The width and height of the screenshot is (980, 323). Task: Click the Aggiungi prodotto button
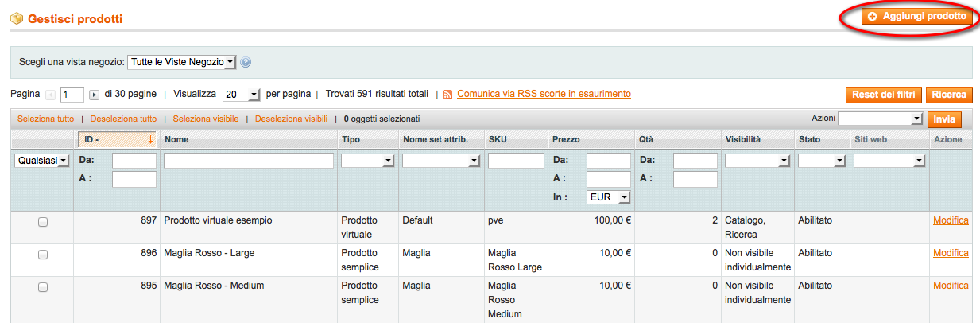point(916,16)
